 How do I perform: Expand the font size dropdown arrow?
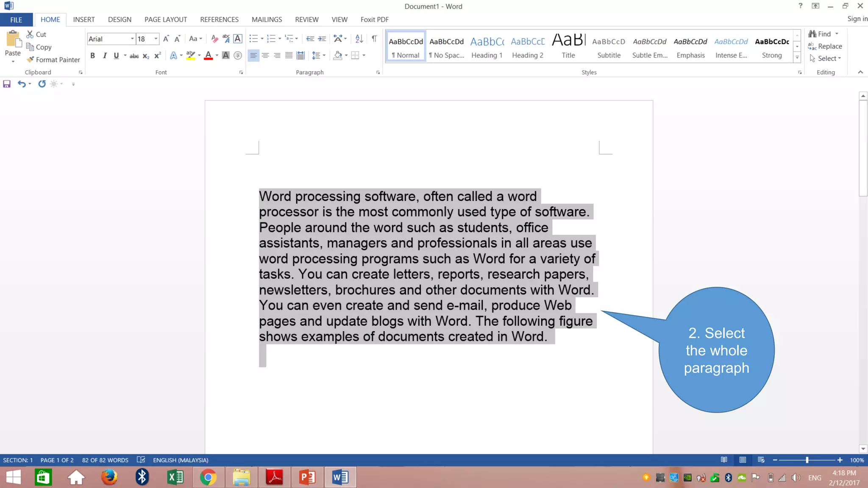pyautogui.click(x=156, y=39)
